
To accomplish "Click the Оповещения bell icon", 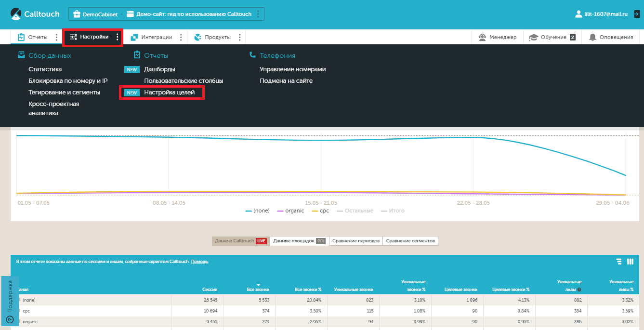I will (x=592, y=37).
